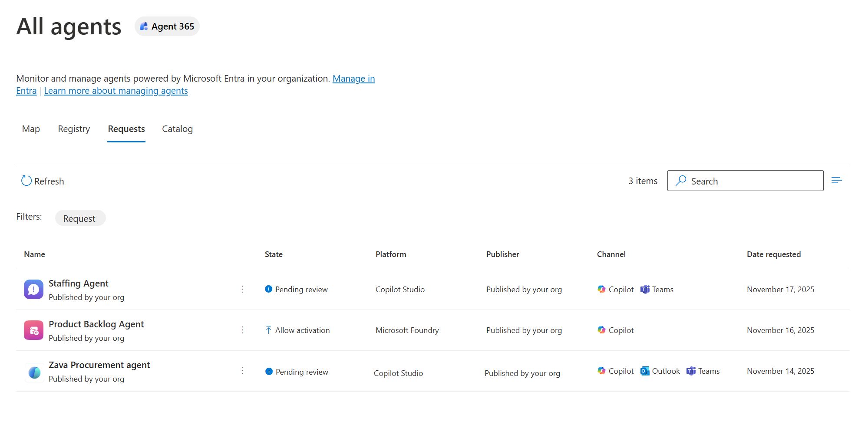Screen dimensions: 868x425
Task: Switch to the Registry tab
Action: (x=74, y=129)
